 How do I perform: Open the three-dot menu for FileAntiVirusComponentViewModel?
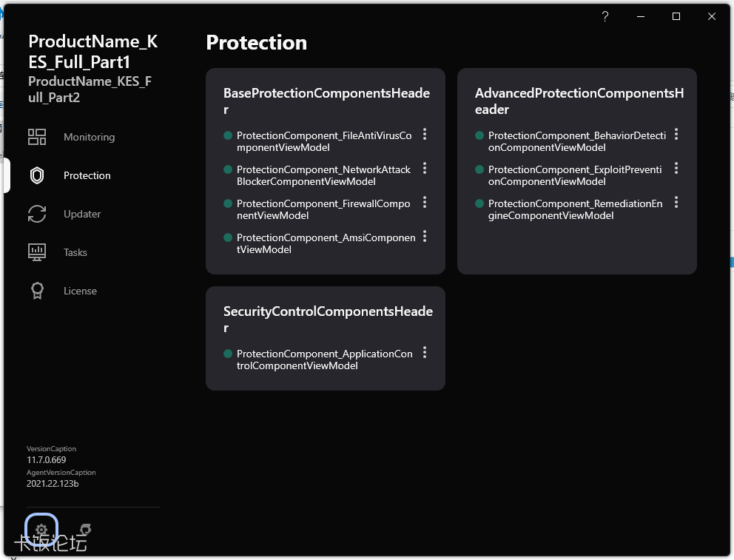click(425, 135)
